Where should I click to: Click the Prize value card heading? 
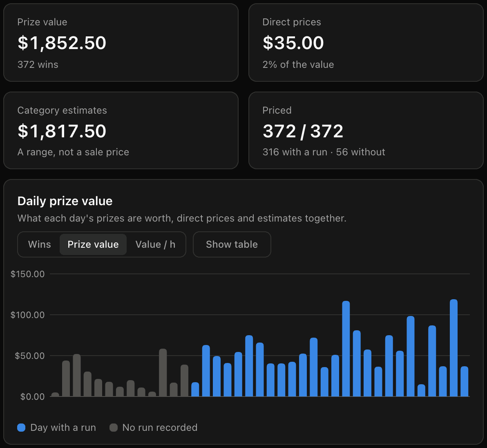click(42, 22)
